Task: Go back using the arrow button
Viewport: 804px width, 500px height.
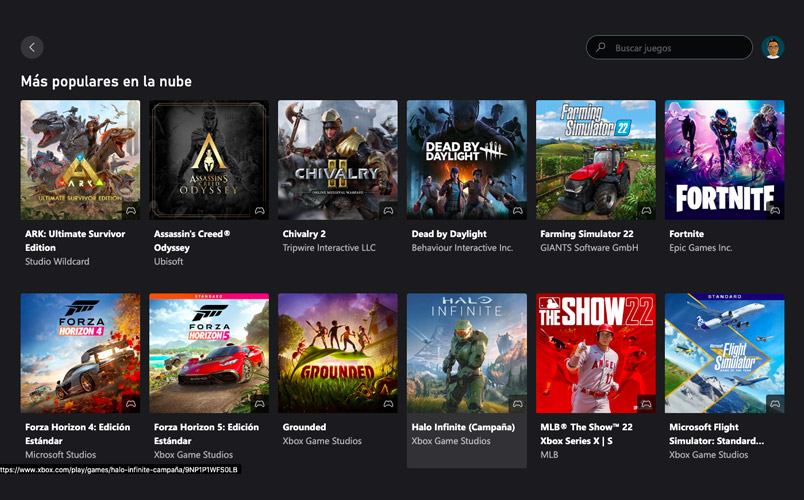Action: [x=32, y=47]
